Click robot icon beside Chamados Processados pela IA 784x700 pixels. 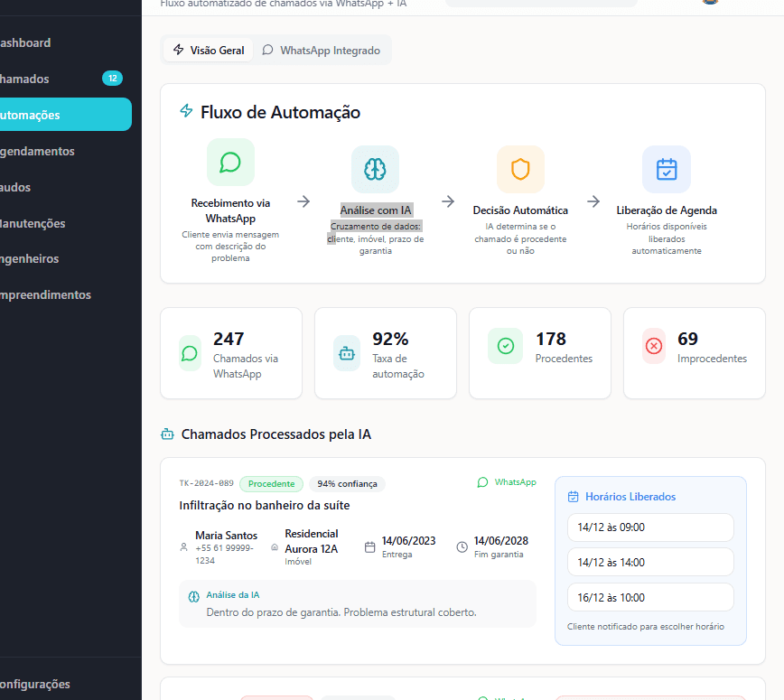coord(167,434)
